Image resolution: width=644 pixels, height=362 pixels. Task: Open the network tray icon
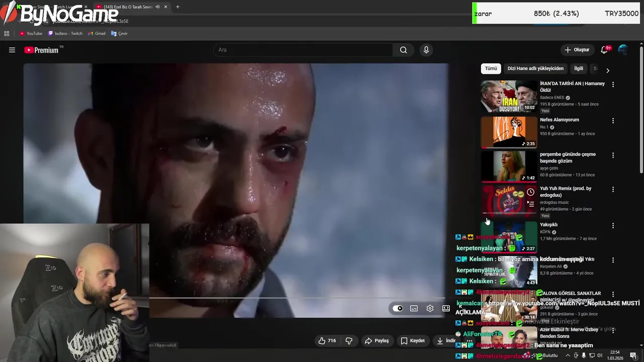(x=592, y=355)
